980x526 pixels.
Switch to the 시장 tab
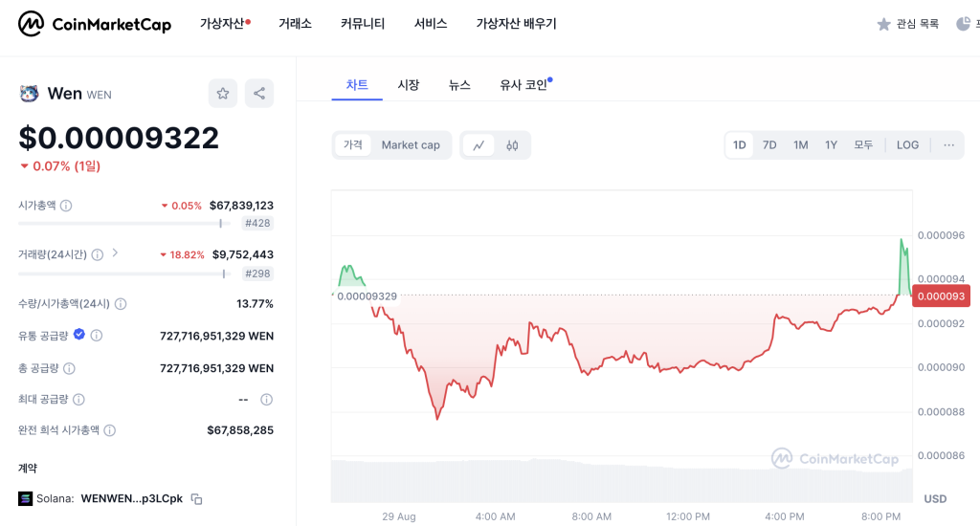coord(409,85)
